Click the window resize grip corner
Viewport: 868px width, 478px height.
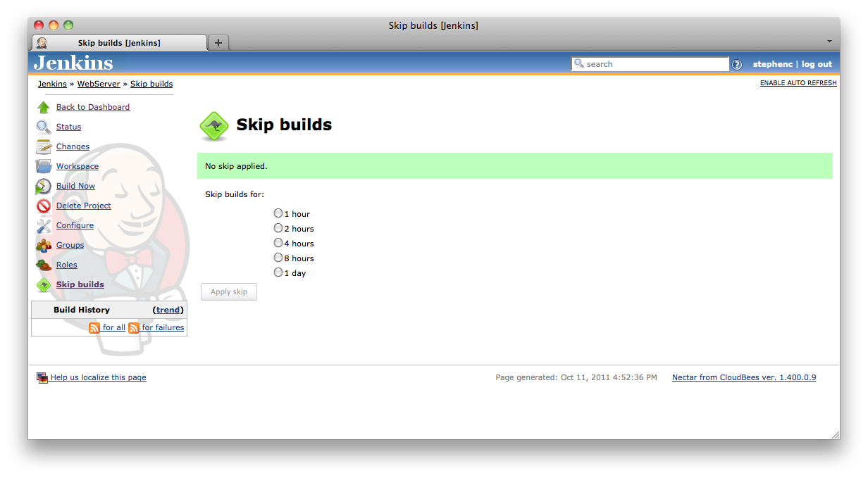coord(835,434)
